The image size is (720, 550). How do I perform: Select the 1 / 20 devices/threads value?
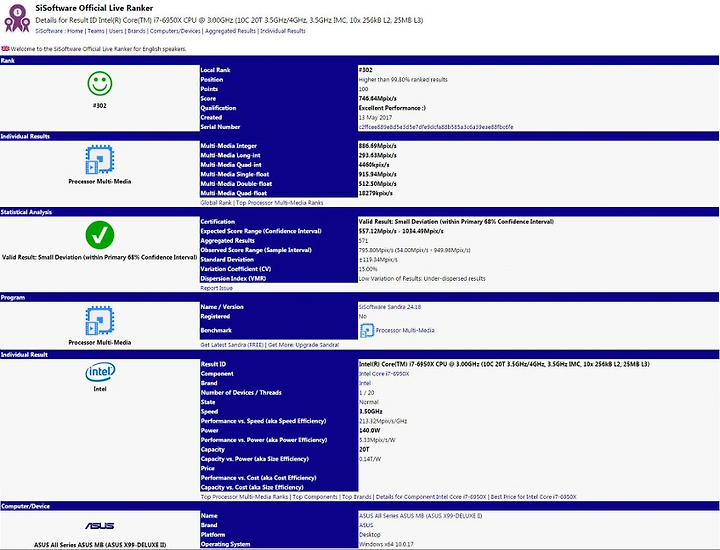(x=366, y=393)
